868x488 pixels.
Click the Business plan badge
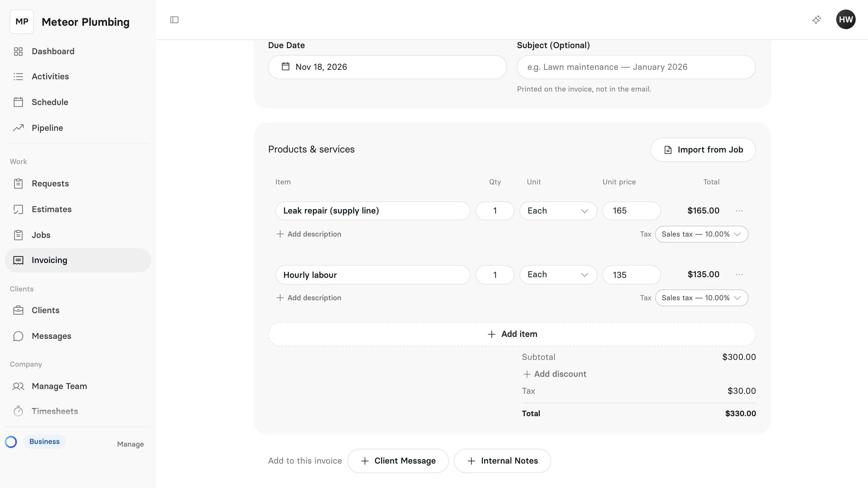(x=44, y=442)
